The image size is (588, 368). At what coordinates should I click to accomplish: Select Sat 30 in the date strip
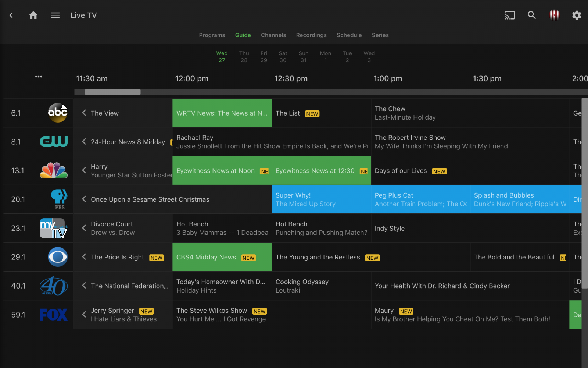coord(283,57)
